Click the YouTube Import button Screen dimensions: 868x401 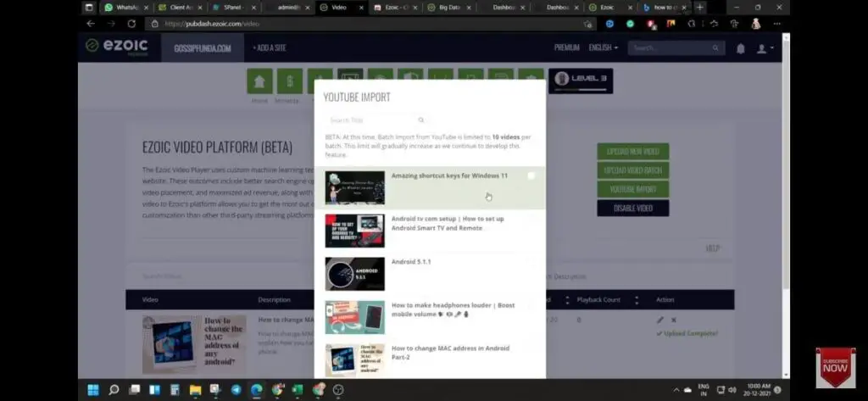[x=632, y=189]
